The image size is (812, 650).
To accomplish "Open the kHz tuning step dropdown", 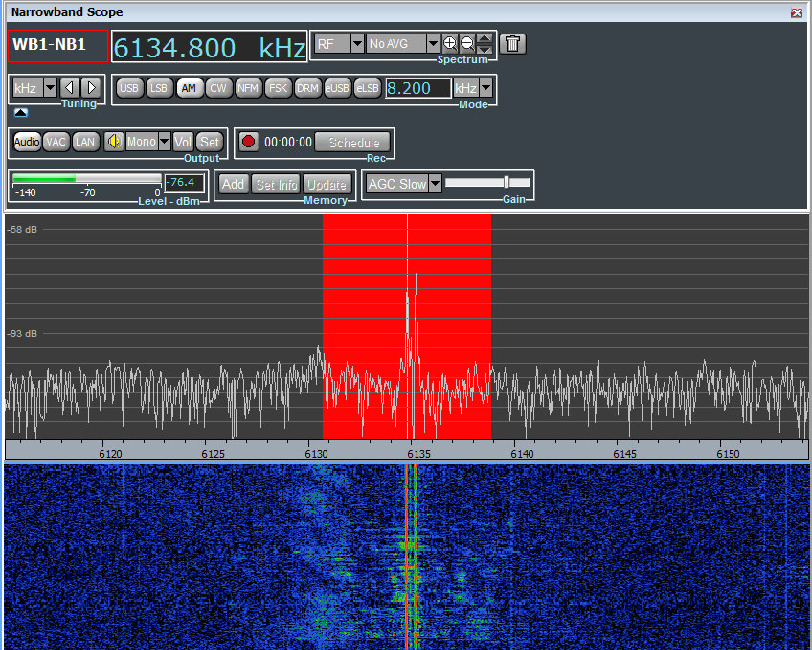I will pos(50,88).
